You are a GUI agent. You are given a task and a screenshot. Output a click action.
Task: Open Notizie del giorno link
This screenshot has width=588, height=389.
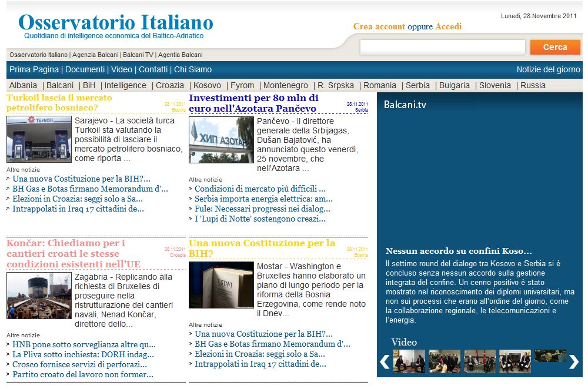click(x=548, y=69)
